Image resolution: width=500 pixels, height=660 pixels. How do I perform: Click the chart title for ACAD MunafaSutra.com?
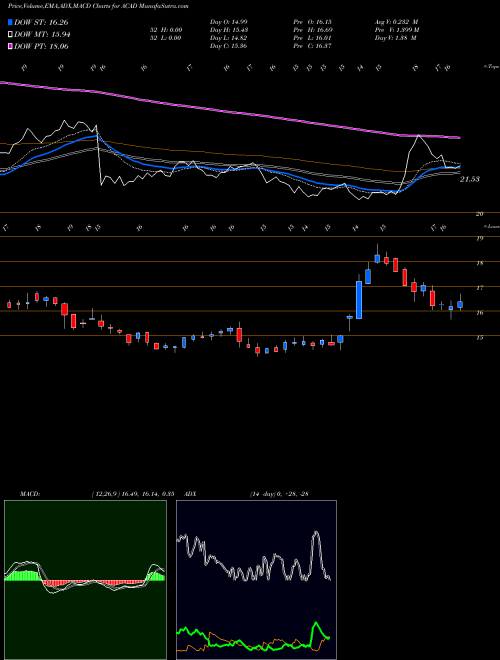click(x=98, y=6)
